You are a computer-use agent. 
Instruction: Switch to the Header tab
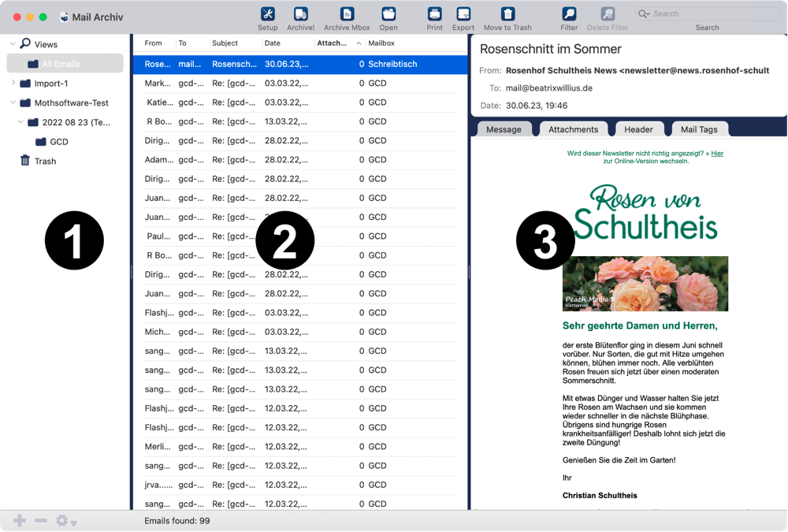638,129
